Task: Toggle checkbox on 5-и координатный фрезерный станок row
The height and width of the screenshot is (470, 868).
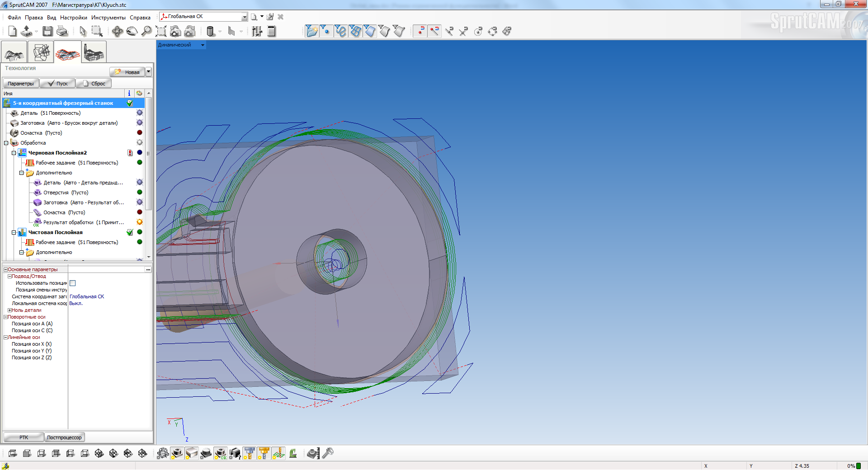Action: (130, 103)
